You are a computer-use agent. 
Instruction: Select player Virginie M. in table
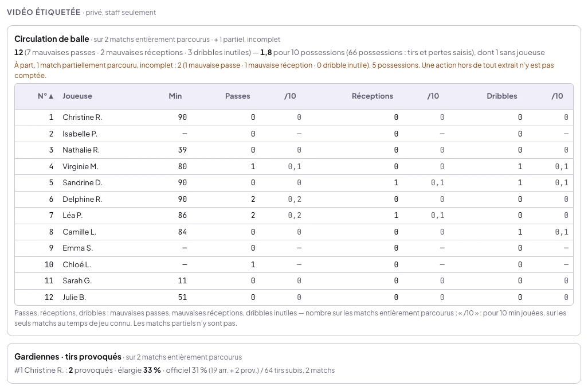294,167
